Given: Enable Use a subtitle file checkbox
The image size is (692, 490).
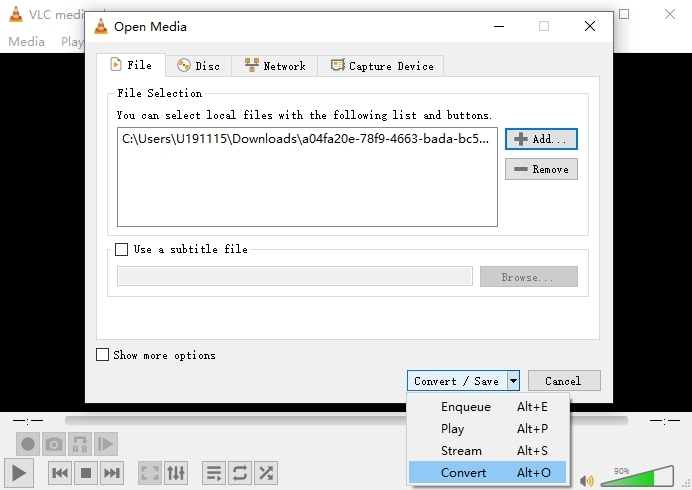Looking at the screenshot, I should 121,249.
